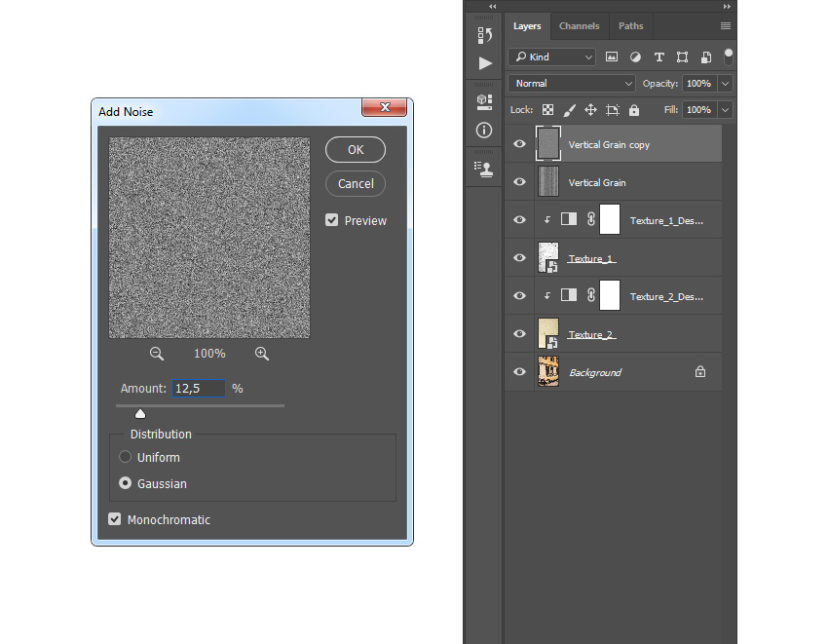Open the Info panel icon
828x644 pixels.
click(484, 130)
